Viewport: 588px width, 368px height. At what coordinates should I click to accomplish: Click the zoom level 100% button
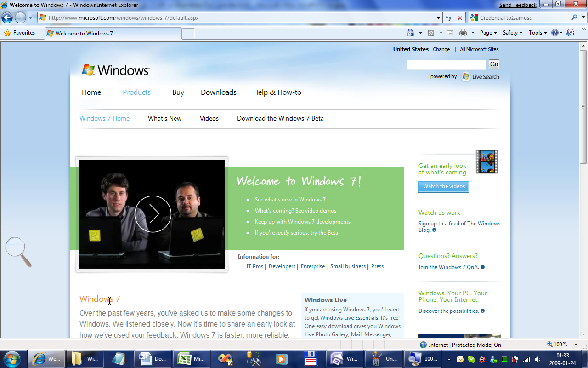coord(557,345)
